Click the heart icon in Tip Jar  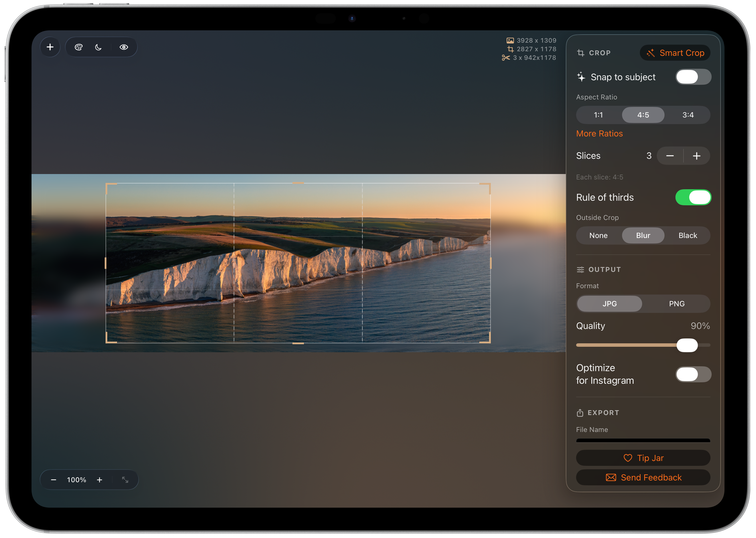tap(628, 458)
